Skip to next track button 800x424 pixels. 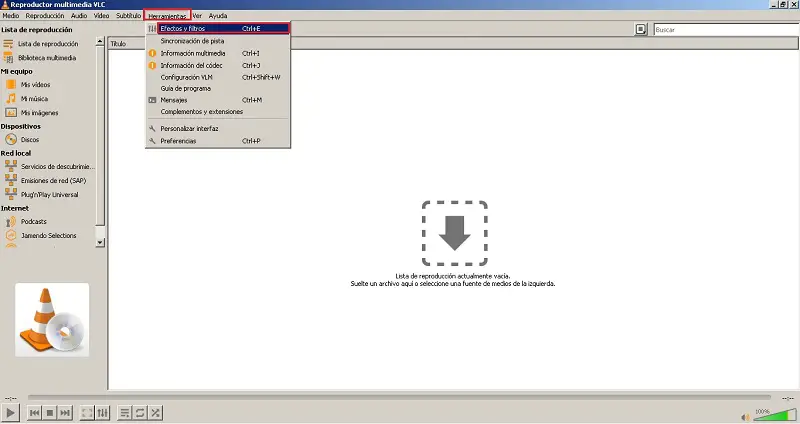65,413
